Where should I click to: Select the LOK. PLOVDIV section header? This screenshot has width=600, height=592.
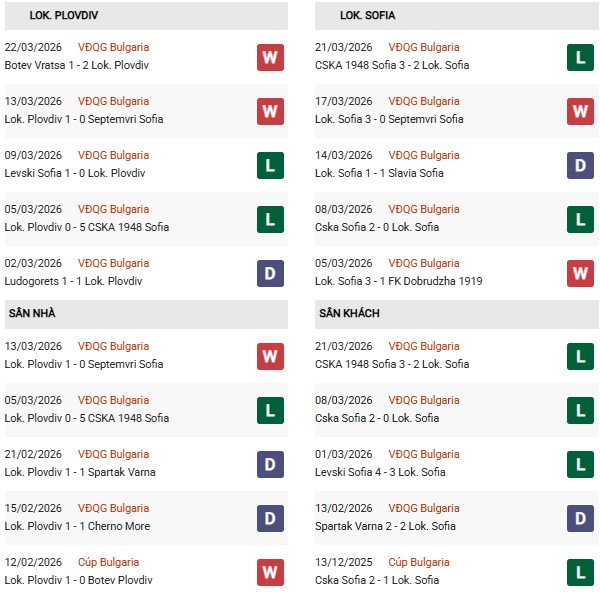point(64,15)
